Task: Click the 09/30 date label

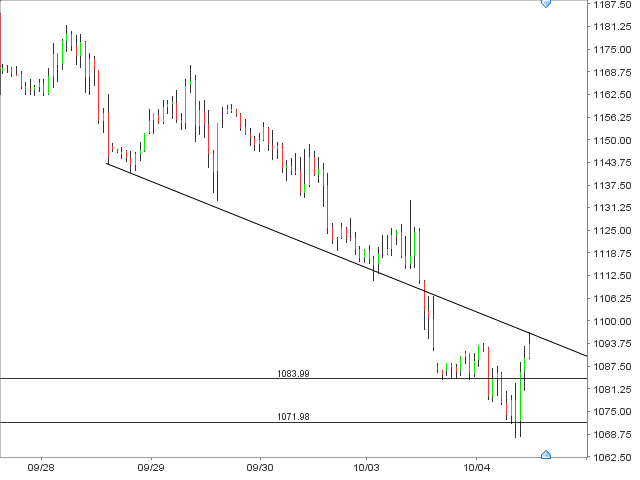Action: [260, 467]
